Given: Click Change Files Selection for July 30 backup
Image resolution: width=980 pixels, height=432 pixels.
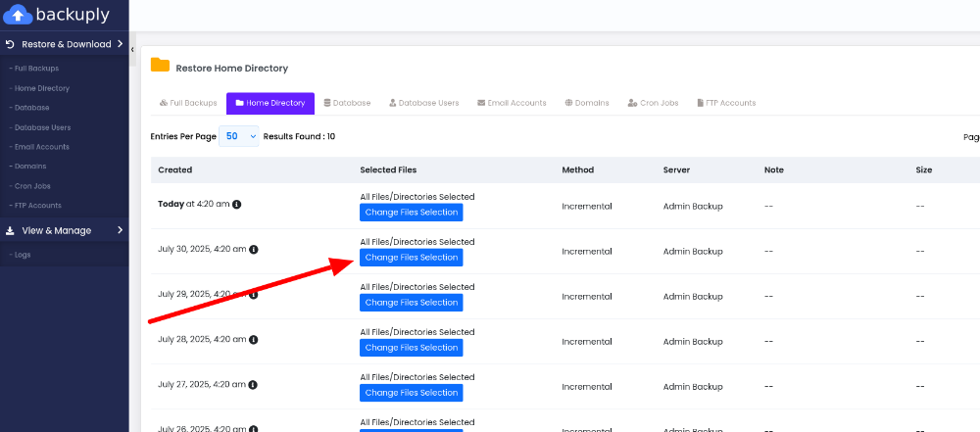Looking at the screenshot, I should click(412, 258).
